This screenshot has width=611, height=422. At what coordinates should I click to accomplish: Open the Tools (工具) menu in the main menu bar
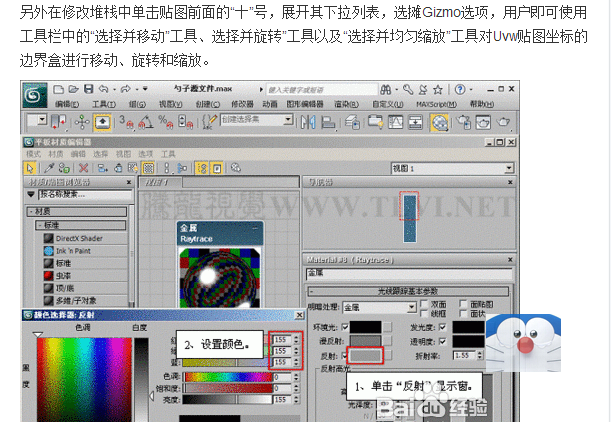coord(104,104)
